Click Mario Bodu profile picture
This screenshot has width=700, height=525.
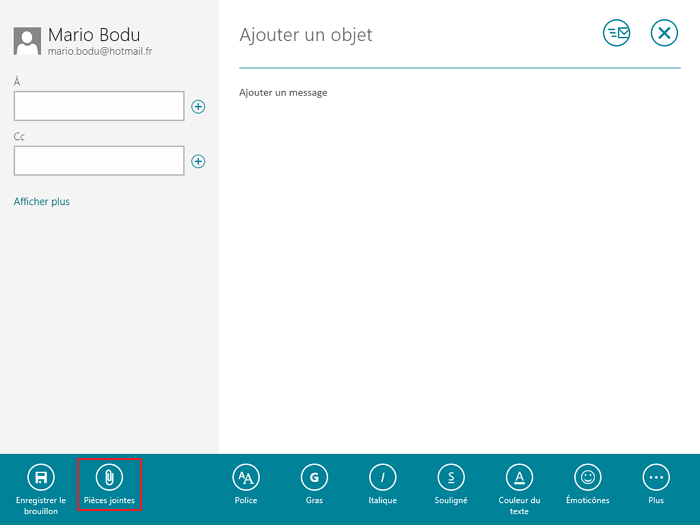point(27,41)
